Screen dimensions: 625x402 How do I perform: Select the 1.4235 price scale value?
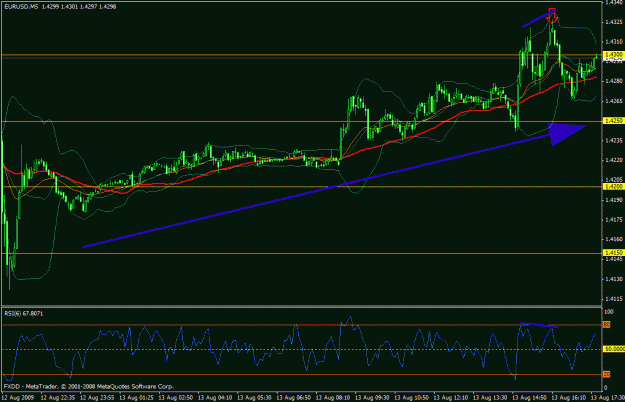click(614, 140)
